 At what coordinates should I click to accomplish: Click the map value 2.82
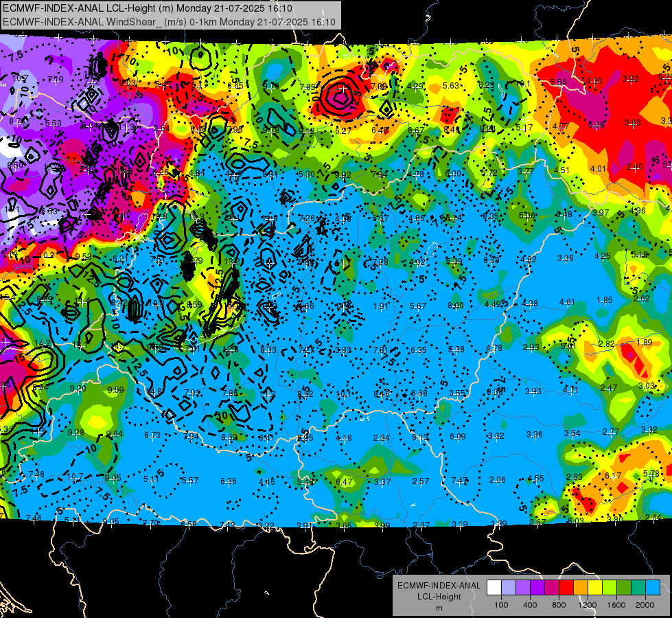click(606, 343)
